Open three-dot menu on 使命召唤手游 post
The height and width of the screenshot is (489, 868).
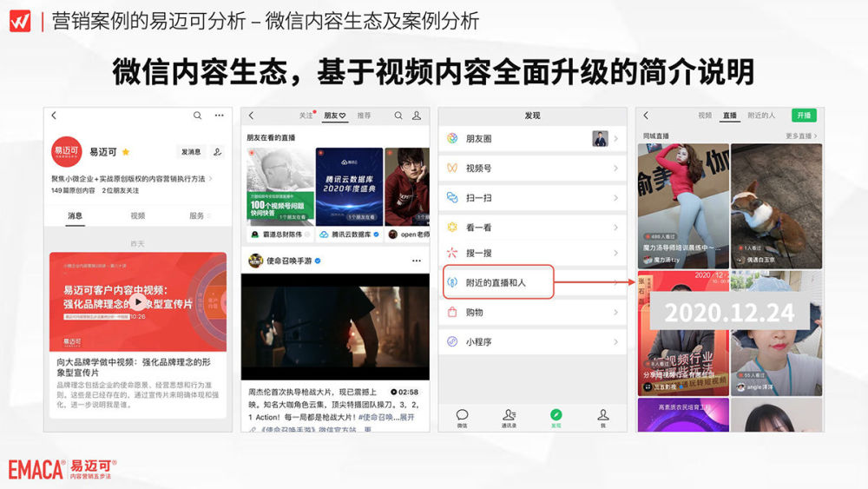pyautogui.click(x=417, y=261)
